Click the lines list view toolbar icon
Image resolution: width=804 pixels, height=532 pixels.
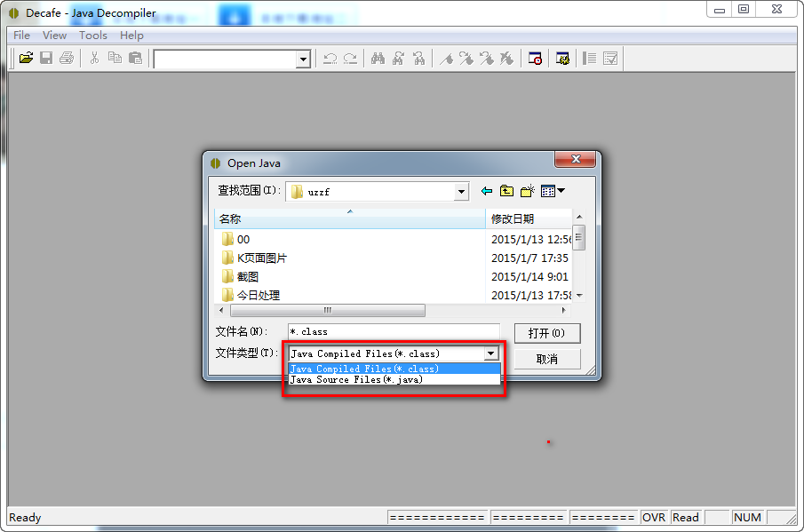click(590, 59)
